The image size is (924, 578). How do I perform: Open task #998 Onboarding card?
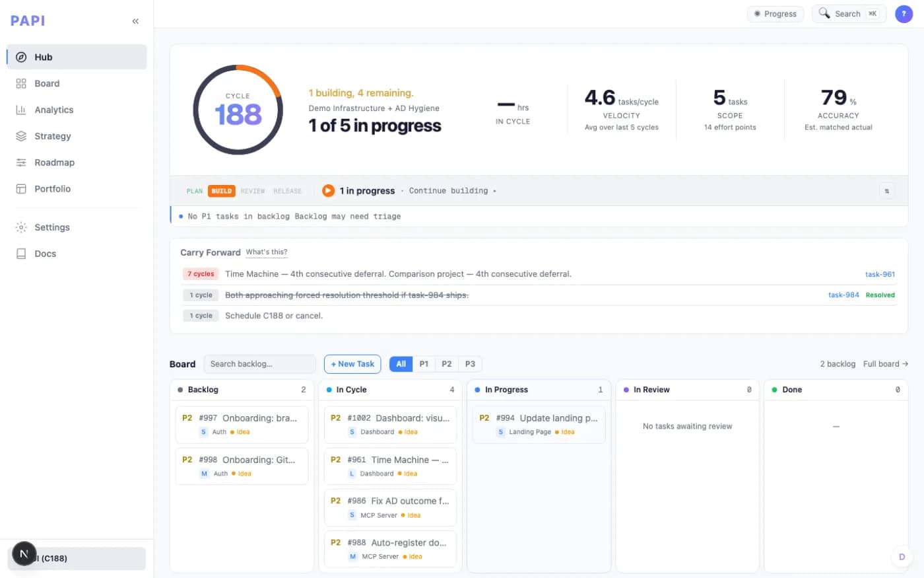pyautogui.click(x=242, y=466)
